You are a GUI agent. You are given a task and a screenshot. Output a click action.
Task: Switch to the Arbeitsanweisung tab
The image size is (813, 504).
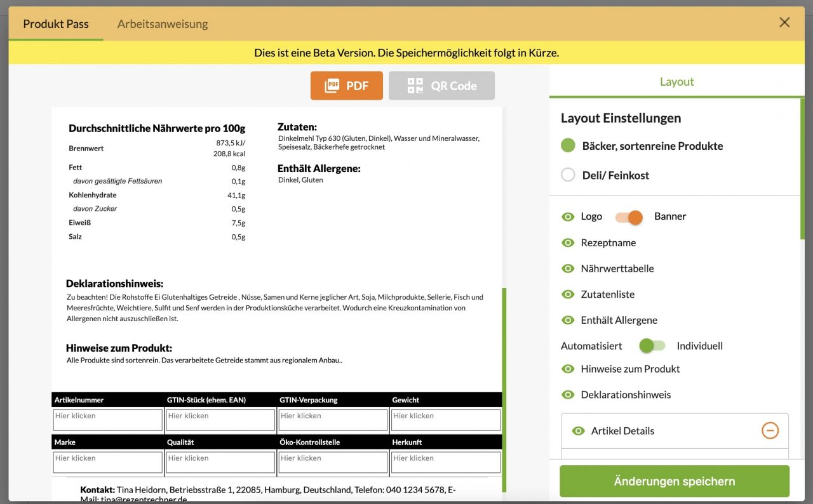[163, 23]
